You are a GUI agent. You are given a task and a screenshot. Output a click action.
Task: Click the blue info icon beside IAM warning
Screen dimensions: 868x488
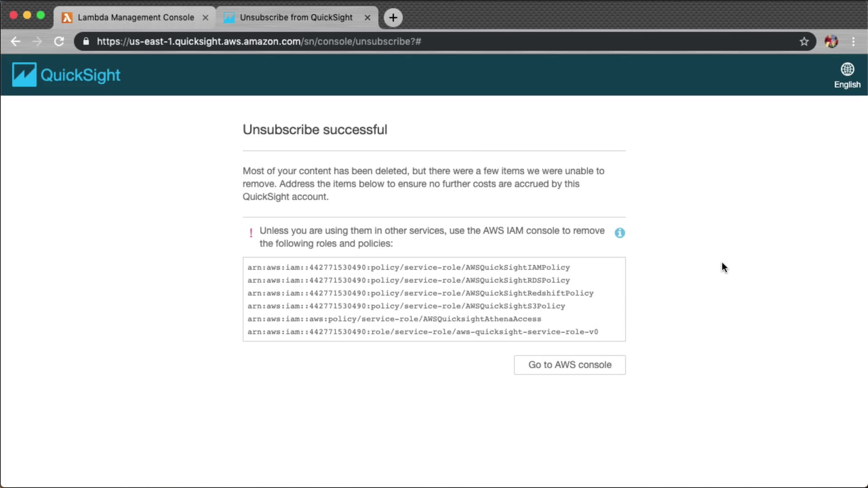tap(619, 233)
